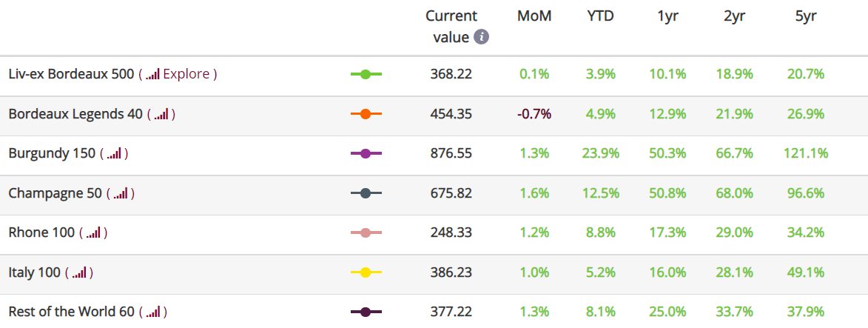Click the YTD column header
The image size is (868, 328).
point(601,16)
